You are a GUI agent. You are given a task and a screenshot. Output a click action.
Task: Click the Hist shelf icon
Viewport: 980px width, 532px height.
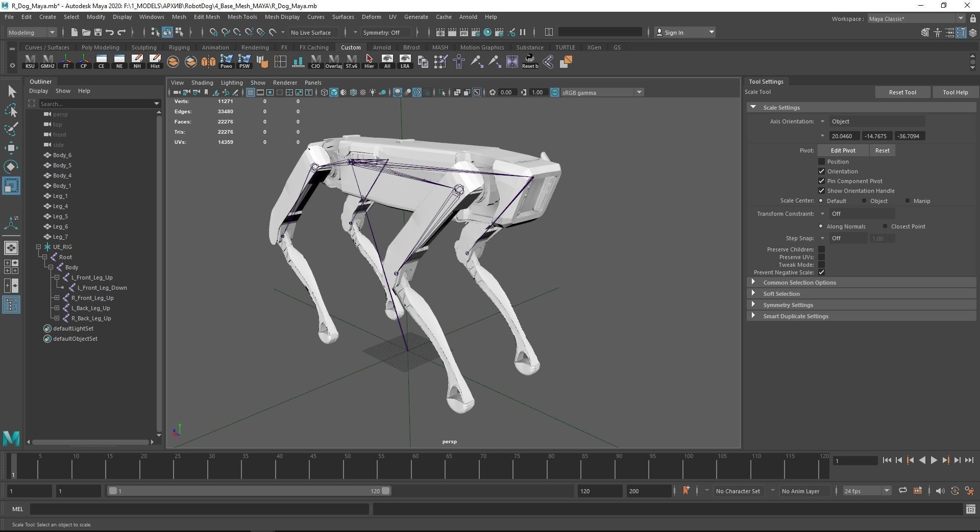coord(155,62)
